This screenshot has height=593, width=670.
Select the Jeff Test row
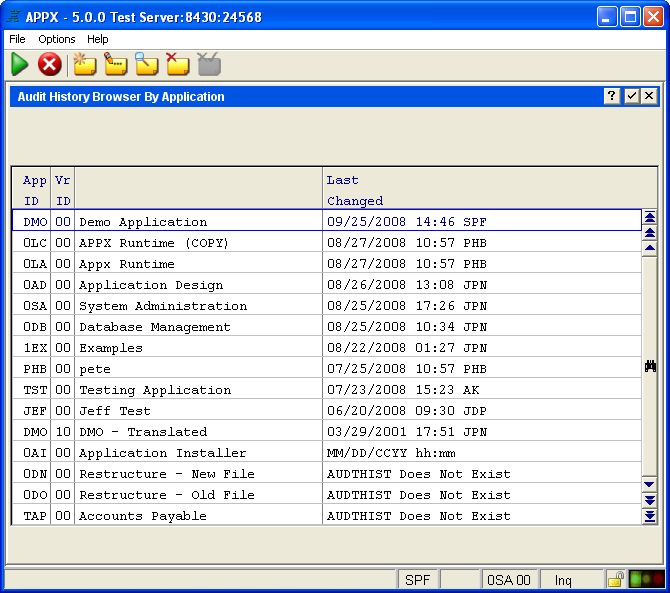pyautogui.click(x=327, y=410)
